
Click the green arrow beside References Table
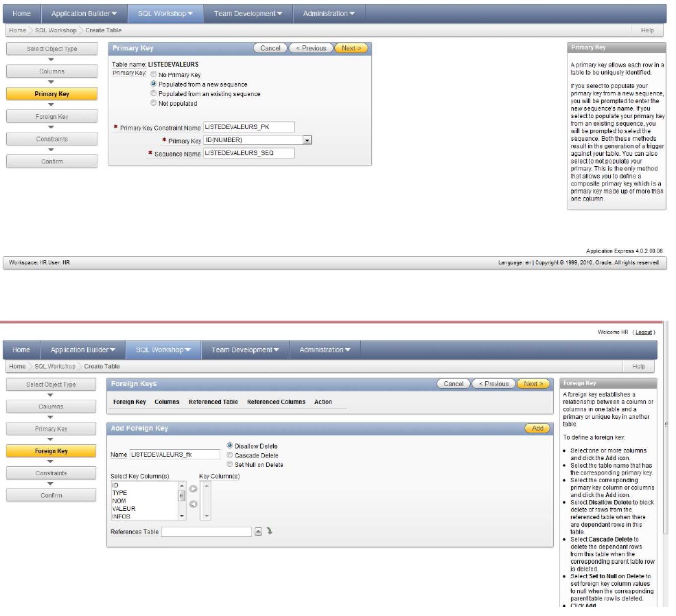[270, 532]
